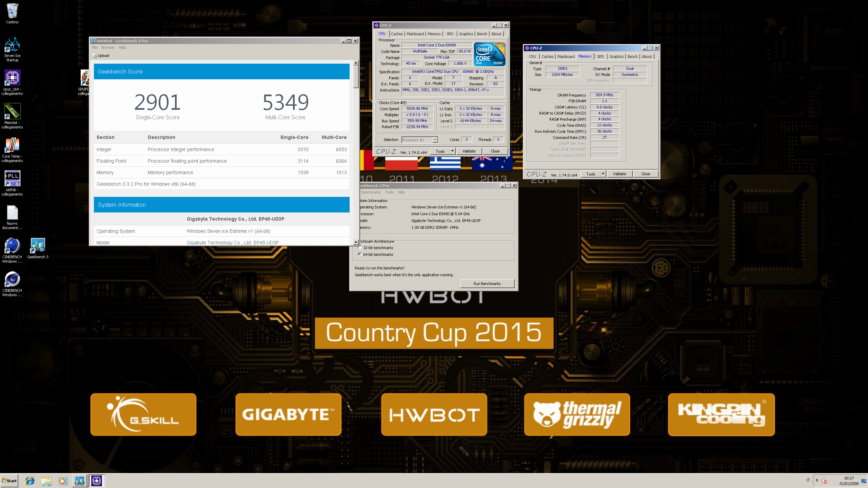Click Run Benchmarks button
The width and height of the screenshot is (868, 488).
[x=487, y=284]
